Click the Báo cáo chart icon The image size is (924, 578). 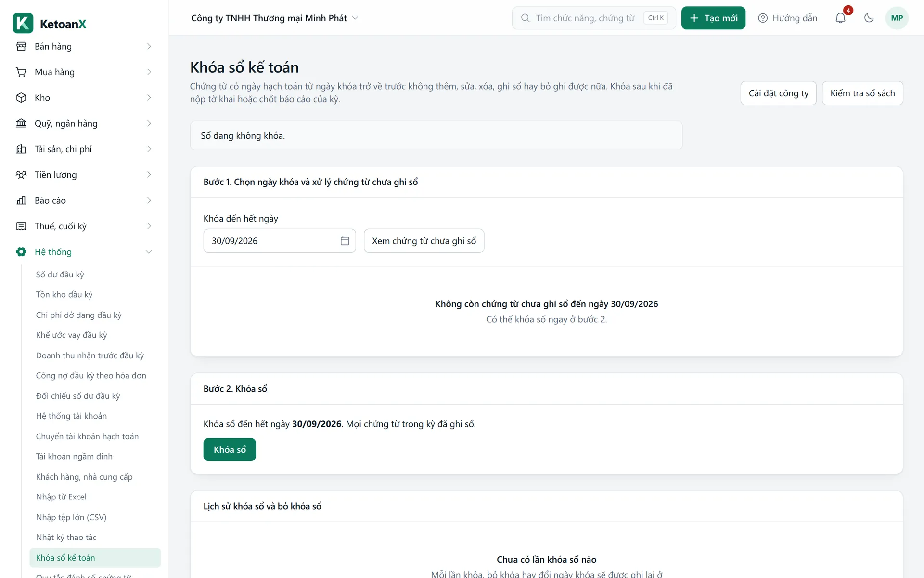pyautogui.click(x=21, y=200)
